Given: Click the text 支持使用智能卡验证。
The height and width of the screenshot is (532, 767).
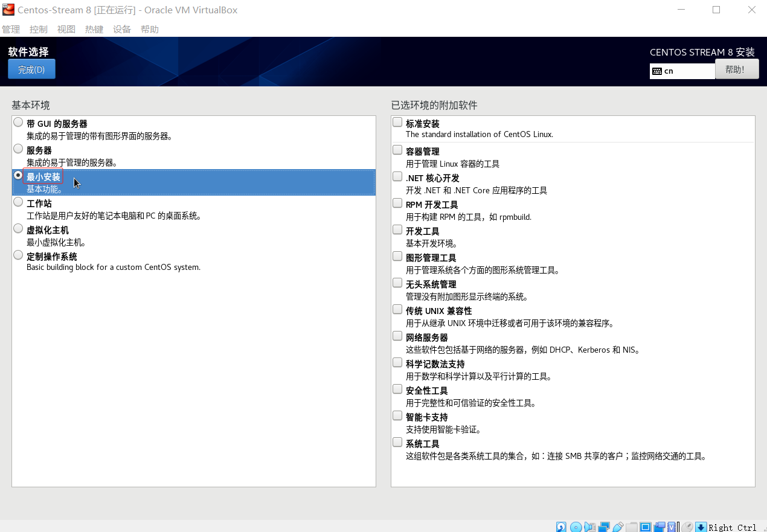Looking at the screenshot, I should coord(443,429).
